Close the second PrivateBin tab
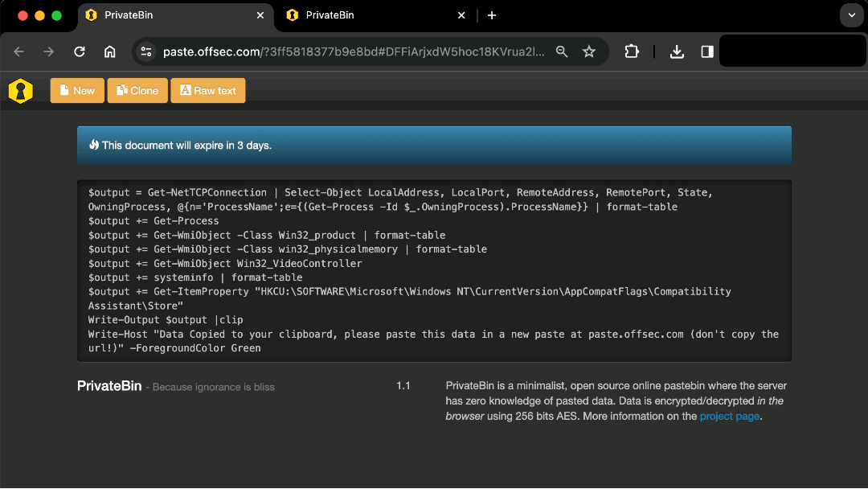 (461, 15)
